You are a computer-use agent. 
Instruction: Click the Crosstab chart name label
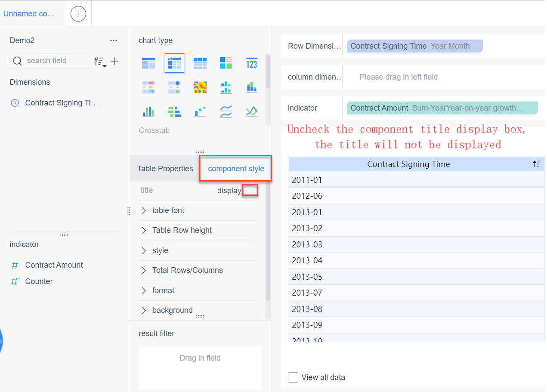click(154, 130)
